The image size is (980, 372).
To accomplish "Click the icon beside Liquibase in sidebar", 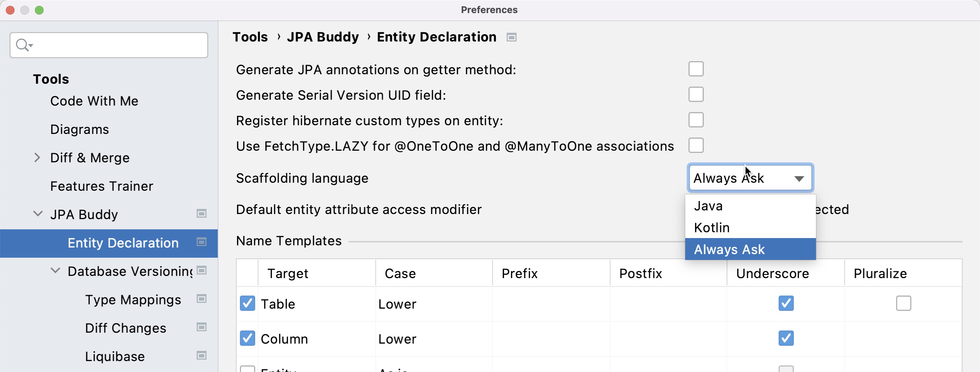I will pyautogui.click(x=201, y=356).
